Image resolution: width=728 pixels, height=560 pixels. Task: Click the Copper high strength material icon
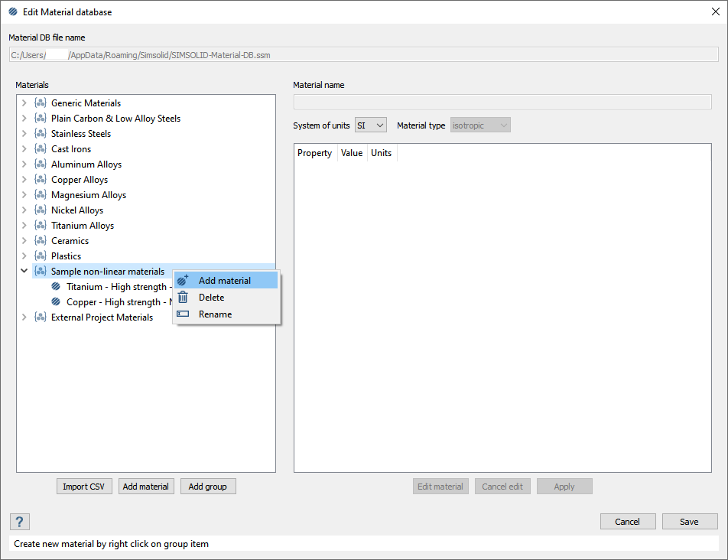[x=56, y=302]
